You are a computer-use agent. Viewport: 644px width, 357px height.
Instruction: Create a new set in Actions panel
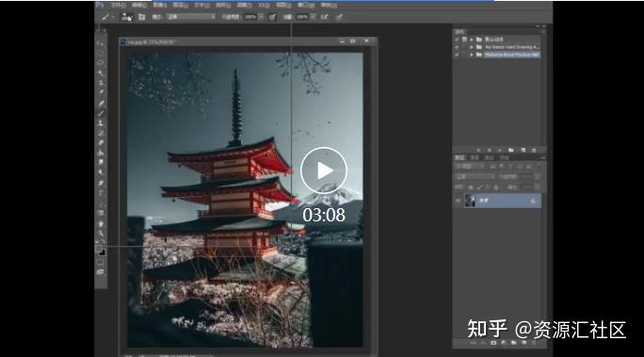coord(511,151)
